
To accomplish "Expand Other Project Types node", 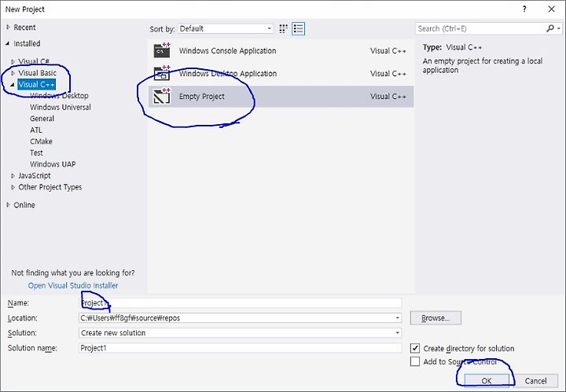I will pos(13,187).
